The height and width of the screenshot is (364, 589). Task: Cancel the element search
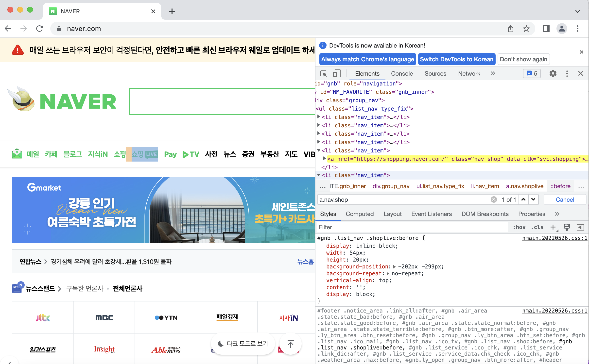pos(565,199)
